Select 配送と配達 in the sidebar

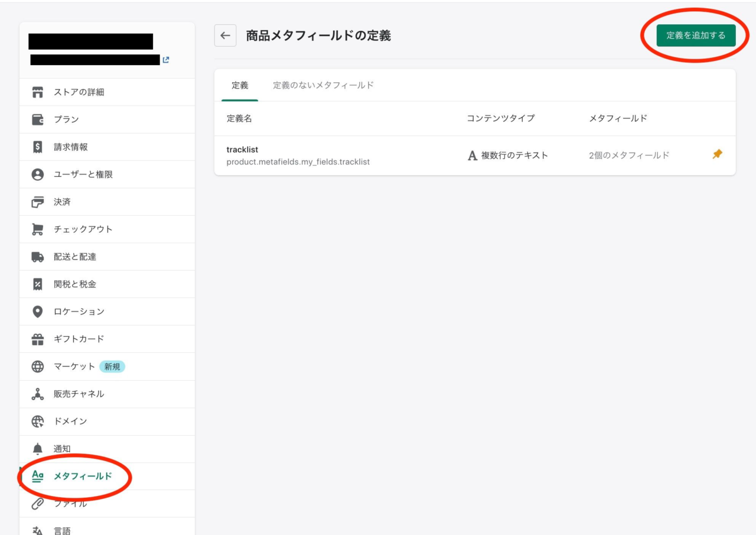[x=107, y=257]
